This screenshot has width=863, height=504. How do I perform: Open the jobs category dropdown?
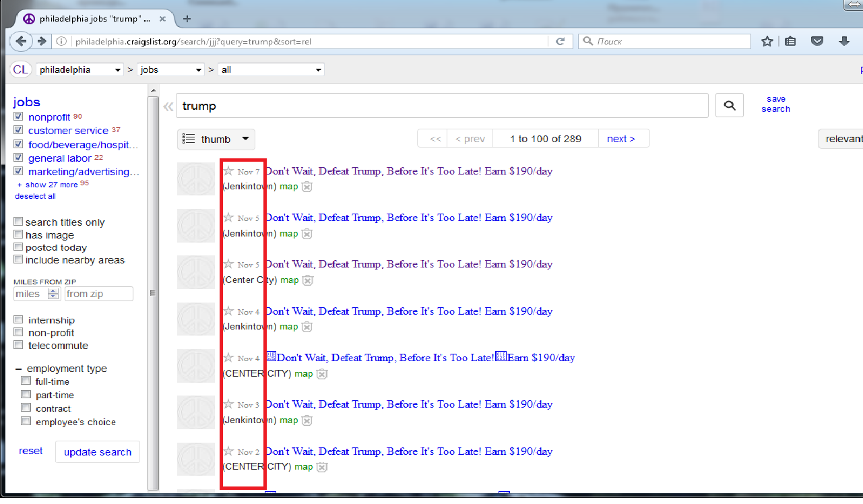[x=170, y=69]
